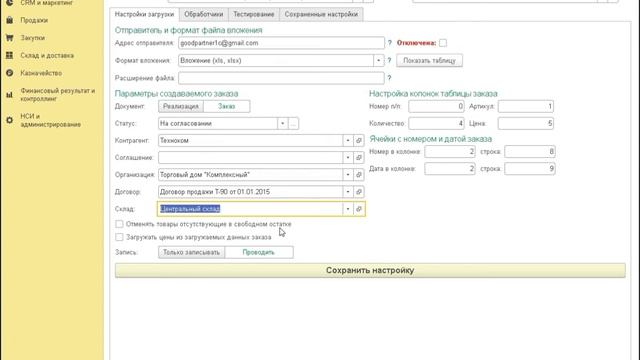Click ellipsis button next to Статус
Screen dimensions: 640x360
click(293, 123)
